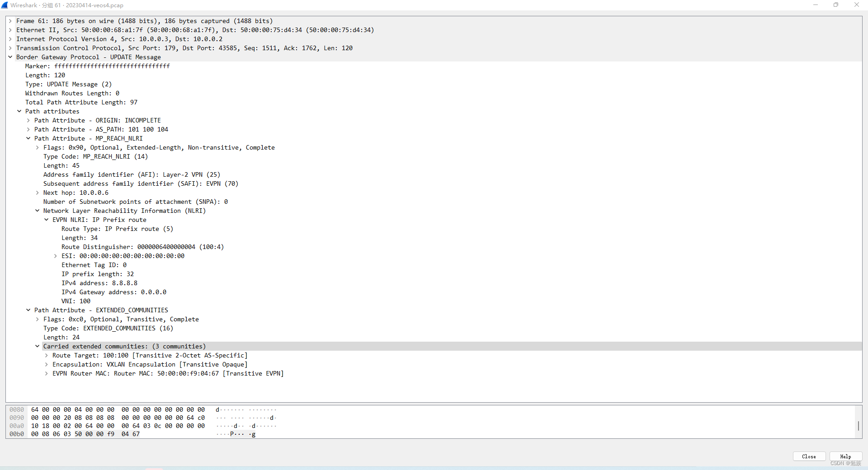Image resolution: width=868 pixels, height=470 pixels.
Task: Select Subsequent address family identifier EVPN row
Action: pyautogui.click(x=434, y=183)
